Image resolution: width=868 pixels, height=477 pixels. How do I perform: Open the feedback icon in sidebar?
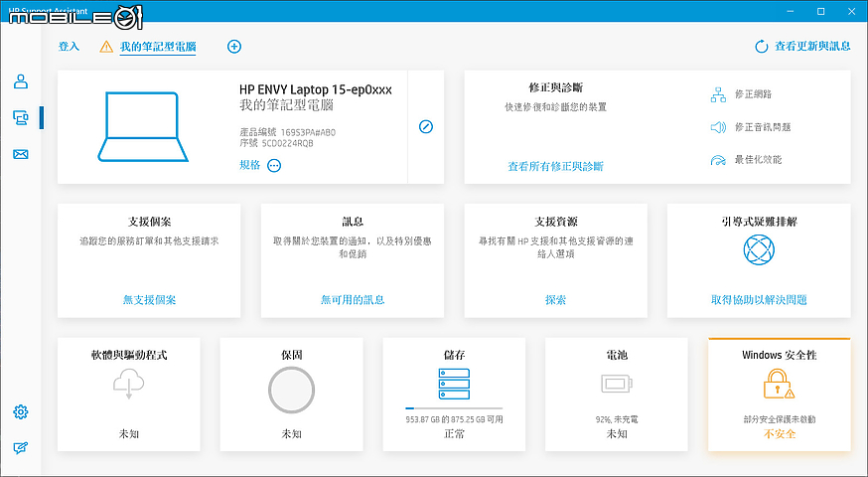click(21, 447)
